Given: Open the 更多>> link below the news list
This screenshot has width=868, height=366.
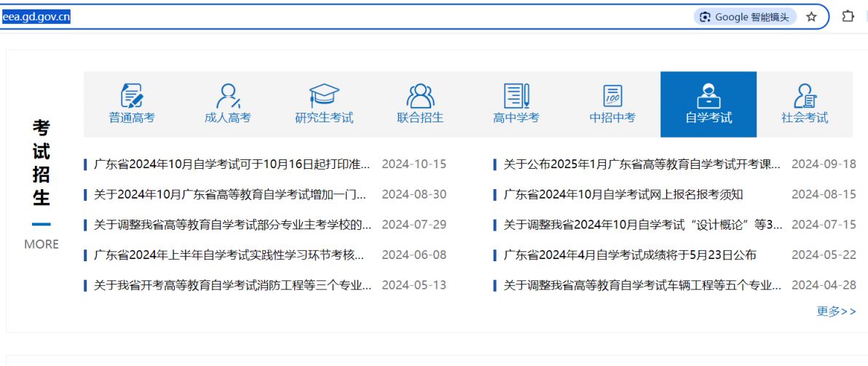Looking at the screenshot, I should point(837,311).
